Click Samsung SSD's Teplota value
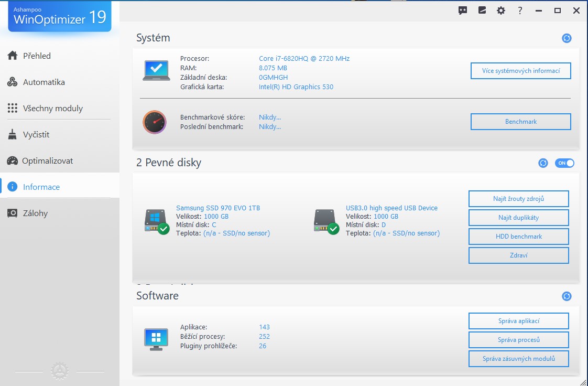 [237, 233]
